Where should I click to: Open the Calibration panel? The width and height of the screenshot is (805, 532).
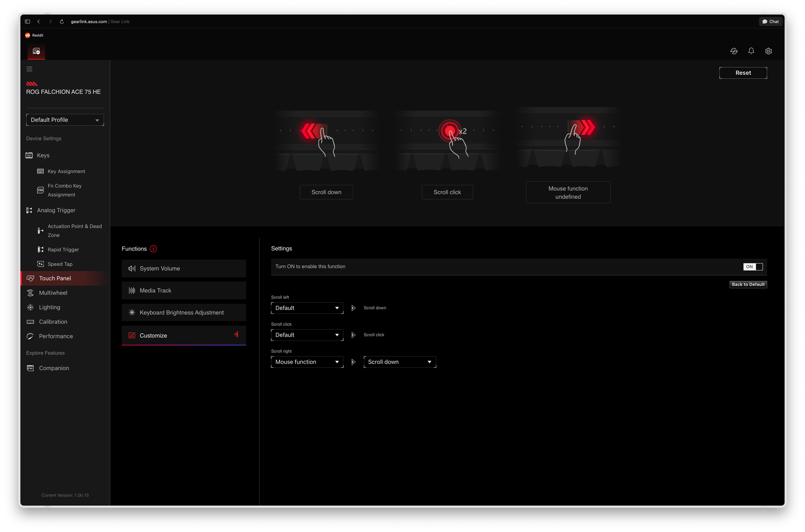[53, 322]
